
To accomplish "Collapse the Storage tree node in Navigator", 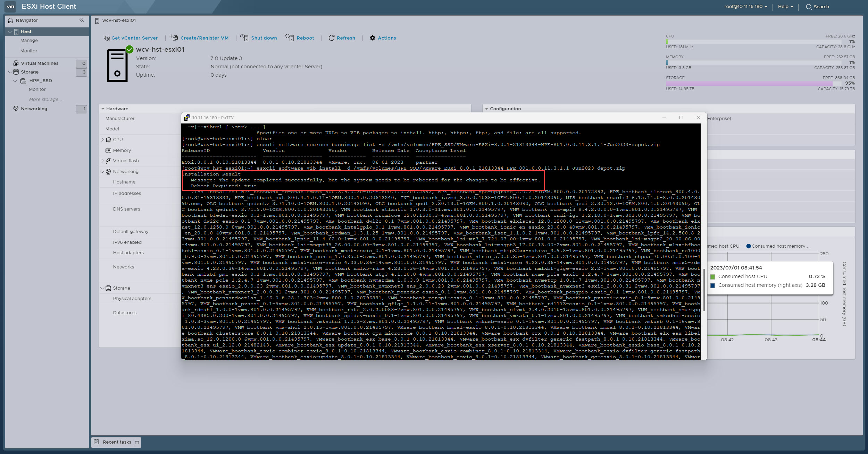I will point(10,72).
